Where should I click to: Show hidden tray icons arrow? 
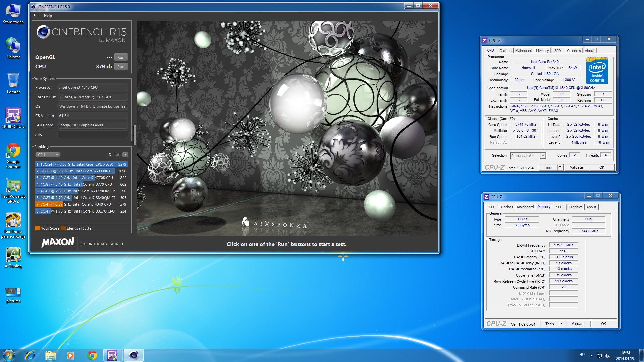[x=591, y=356]
